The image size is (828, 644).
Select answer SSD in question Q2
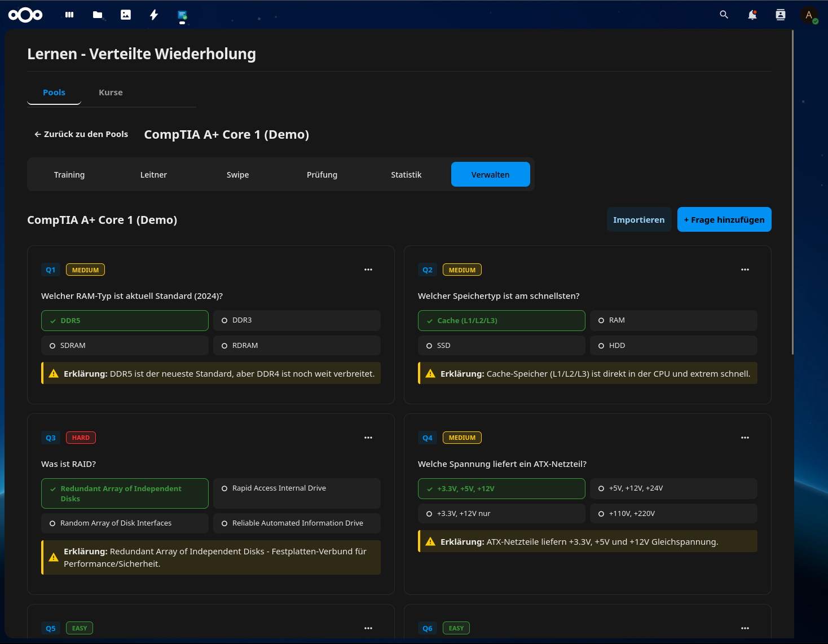pyautogui.click(x=501, y=345)
